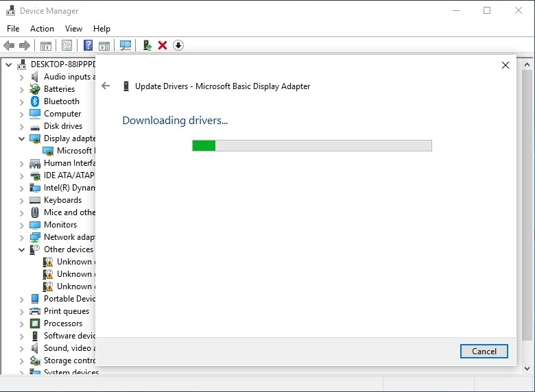This screenshot has height=392, width=535.
Task: Click the Update Drivers dialog title text
Action: click(x=222, y=86)
